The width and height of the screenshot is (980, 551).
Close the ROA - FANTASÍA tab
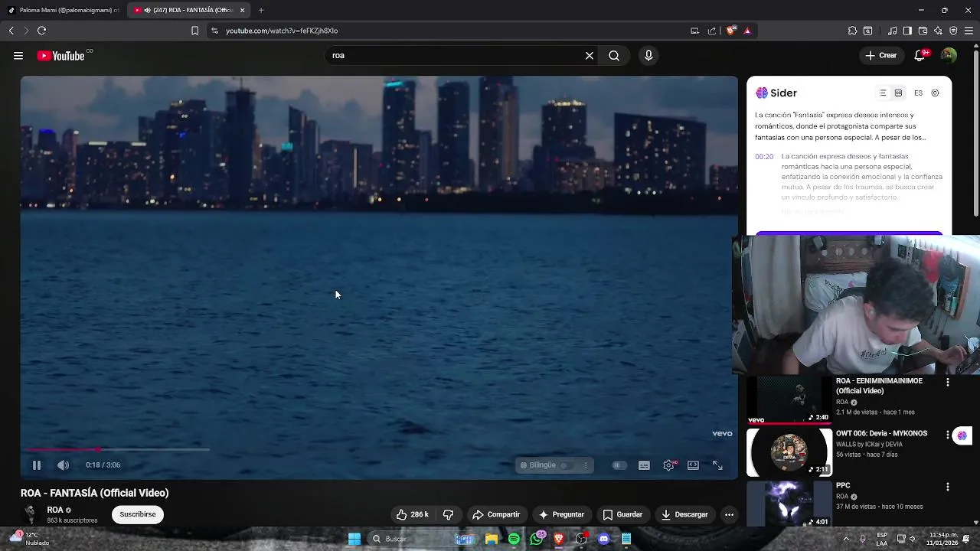click(243, 10)
